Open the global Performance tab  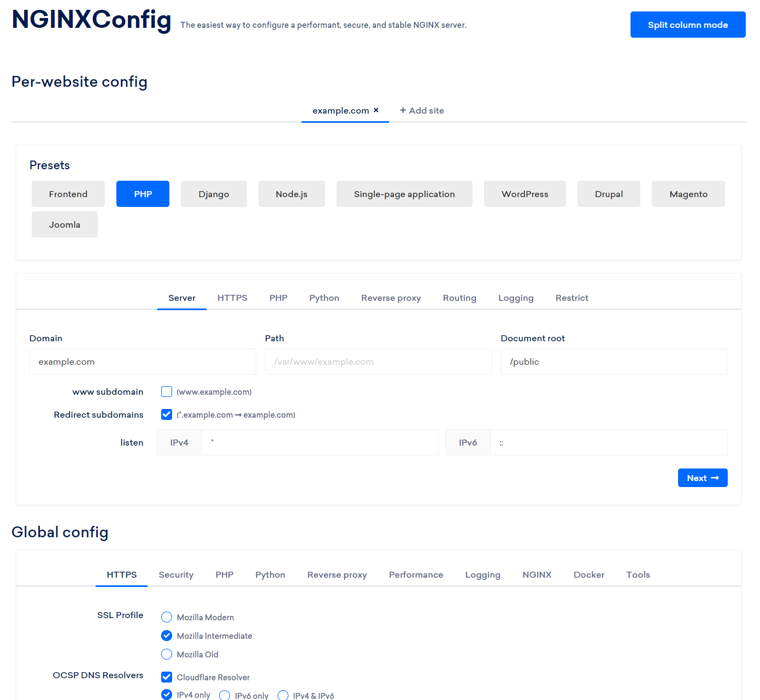pos(416,575)
